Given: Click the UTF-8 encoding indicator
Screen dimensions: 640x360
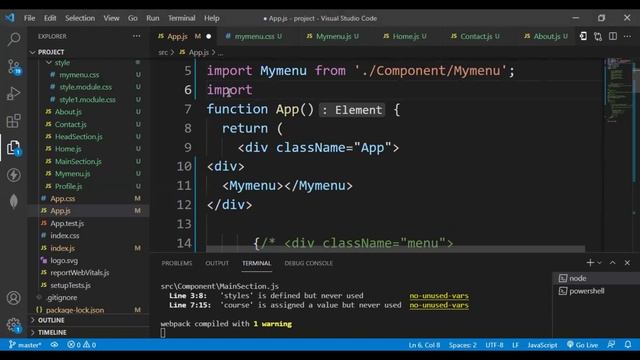Looking at the screenshot, I should [494, 345].
